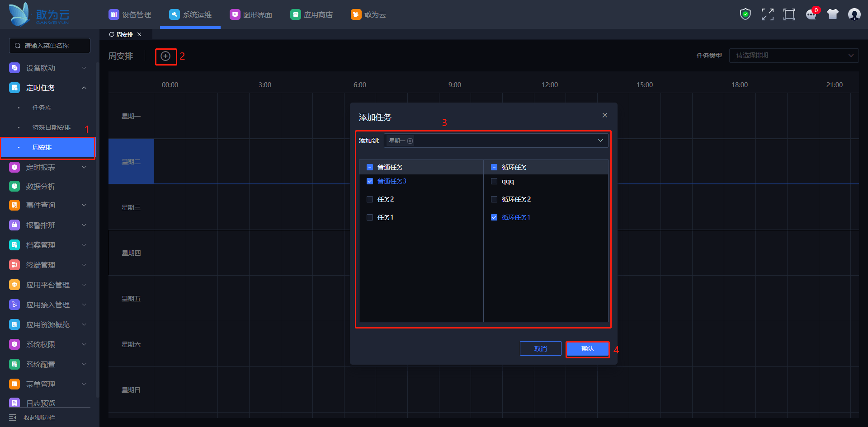The width and height of the screenshot is (868, 427).
Task: Open the user avatar icon
Action: point(854,14)
